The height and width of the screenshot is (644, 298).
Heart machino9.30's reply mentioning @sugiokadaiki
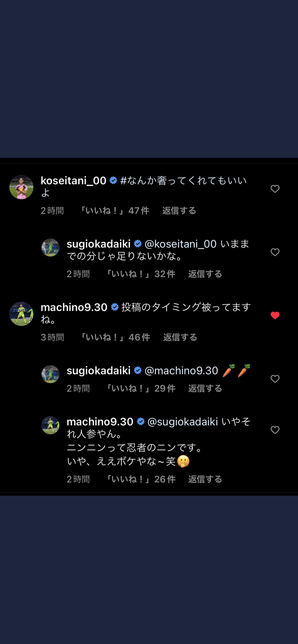point(275,430)
